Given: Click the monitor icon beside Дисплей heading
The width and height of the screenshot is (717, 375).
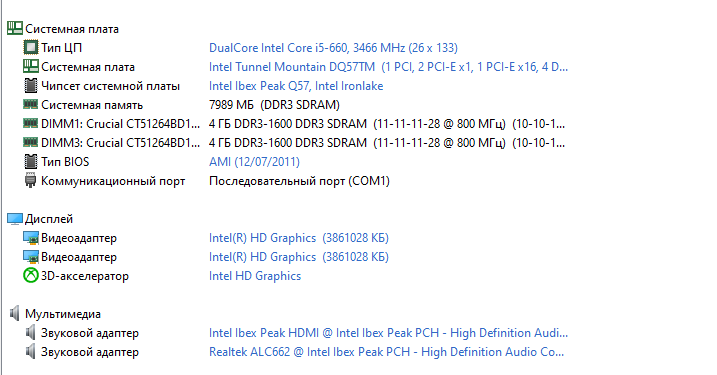Looking at the screenshot, I should [15, 219].
